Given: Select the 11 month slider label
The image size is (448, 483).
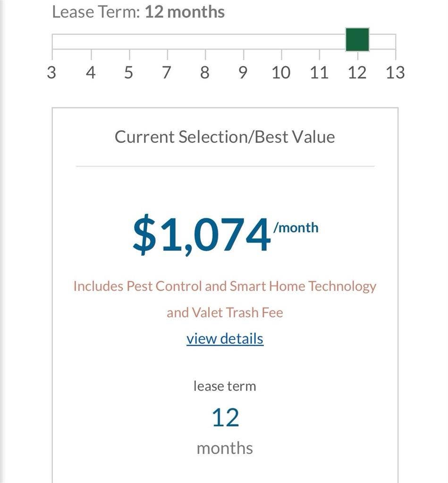Looking at the screenshot, I should pyautogui.click(x=319, y=73).
